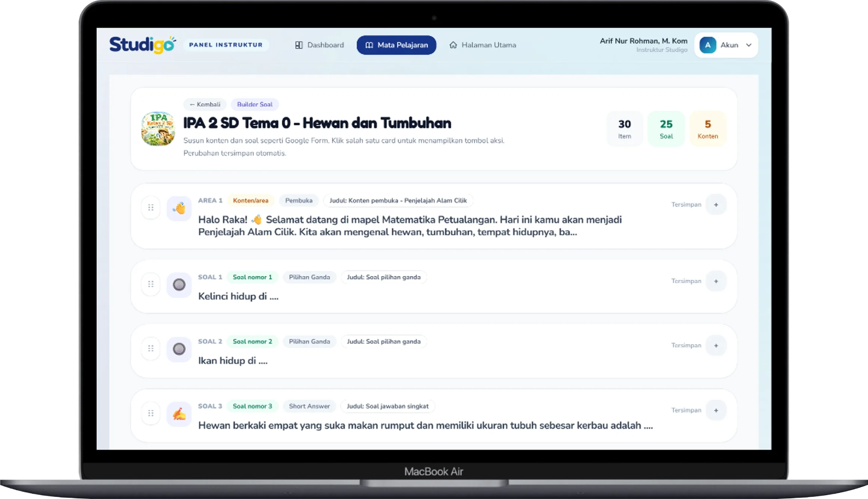Viewport: 868px width, 499px height.
Task: Click 'Judul: Soal pilihan ganda' on Soal 1
Action: click(x=384, y=277)
